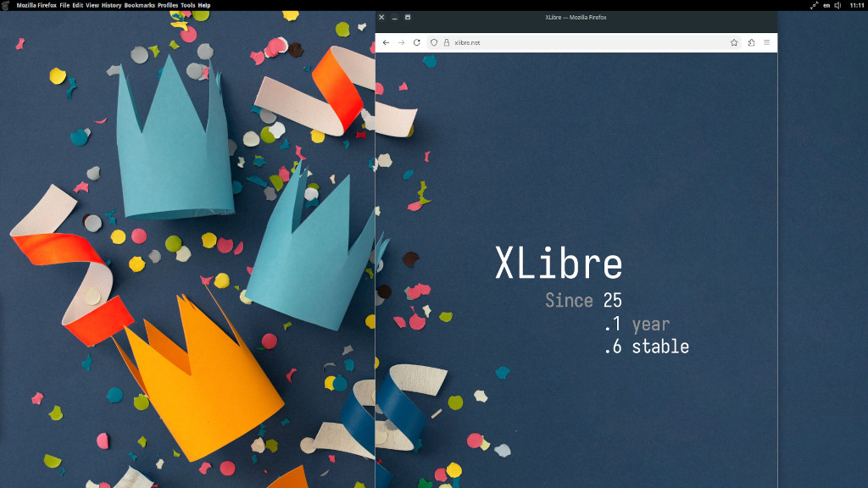Open the View menu
868x488 pixels.
pyautogui.click(x=92, y=6)
